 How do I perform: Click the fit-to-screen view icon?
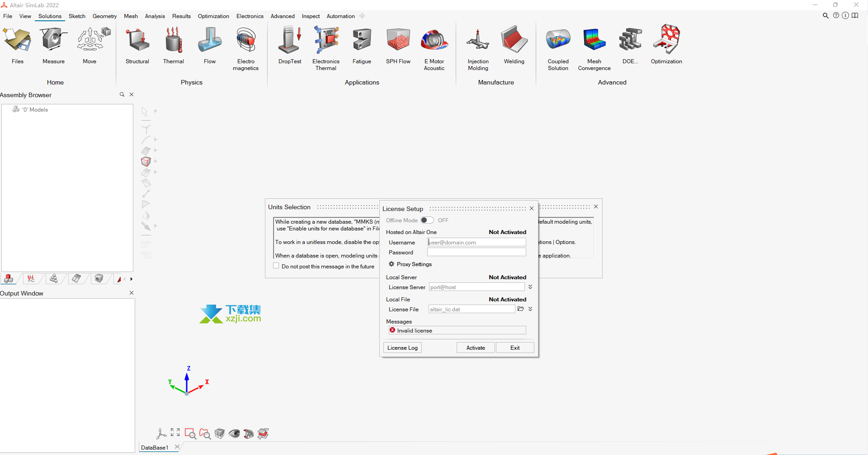click(x=175, y=432)
